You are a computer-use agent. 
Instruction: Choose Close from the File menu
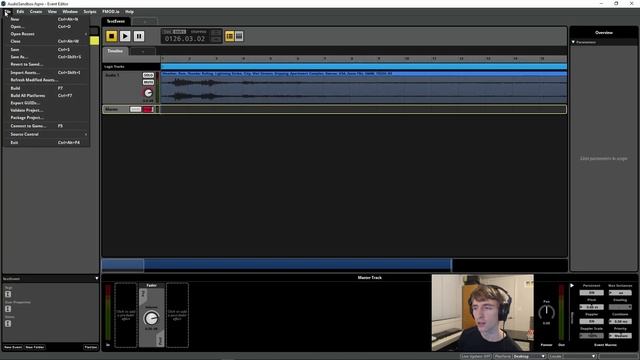point(46,41)
